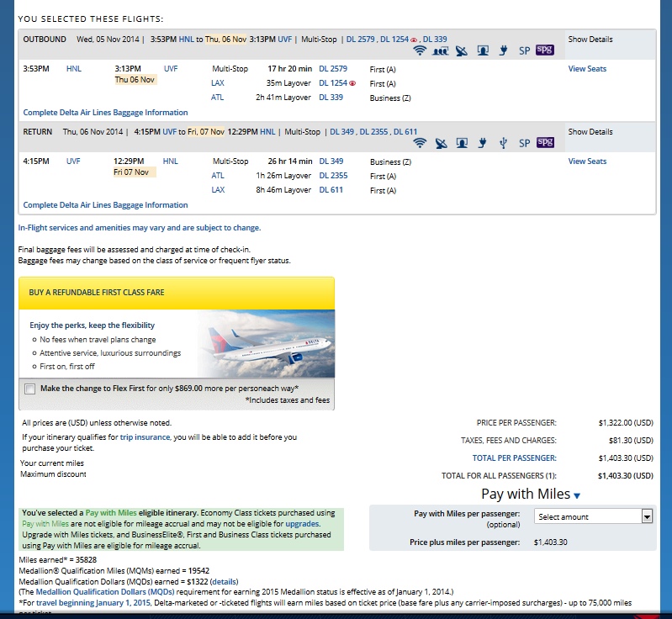Viewport: 672px width, 619px height.
Task: View Seats for the outbound flight
Action: click(x=587, y=69)
